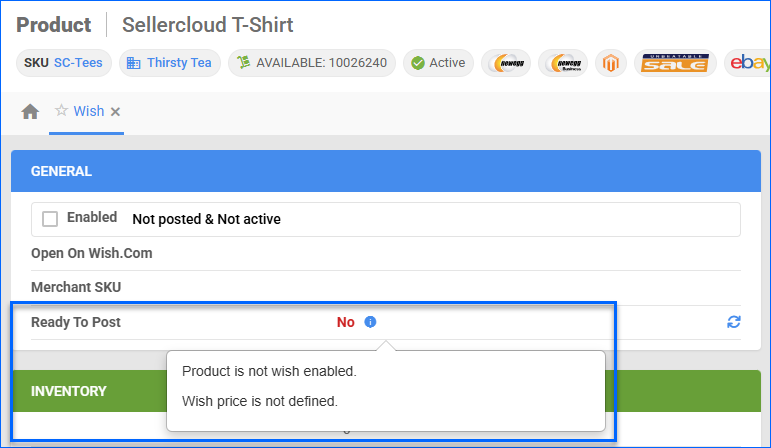Enable the Wish Enabled checkbox
The height and width of the screenshot is (448, 771).
pyautogui.click(x=50, y=219)
